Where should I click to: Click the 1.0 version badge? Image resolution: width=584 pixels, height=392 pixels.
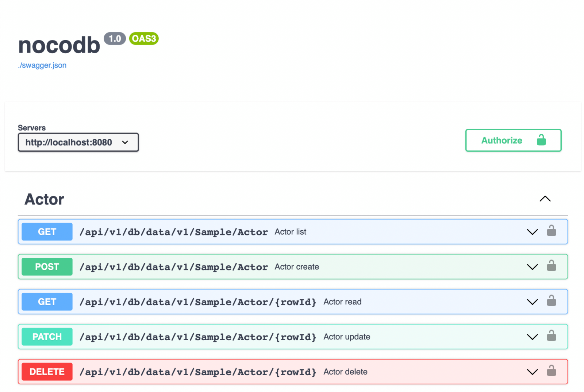[x=115, y=38]
